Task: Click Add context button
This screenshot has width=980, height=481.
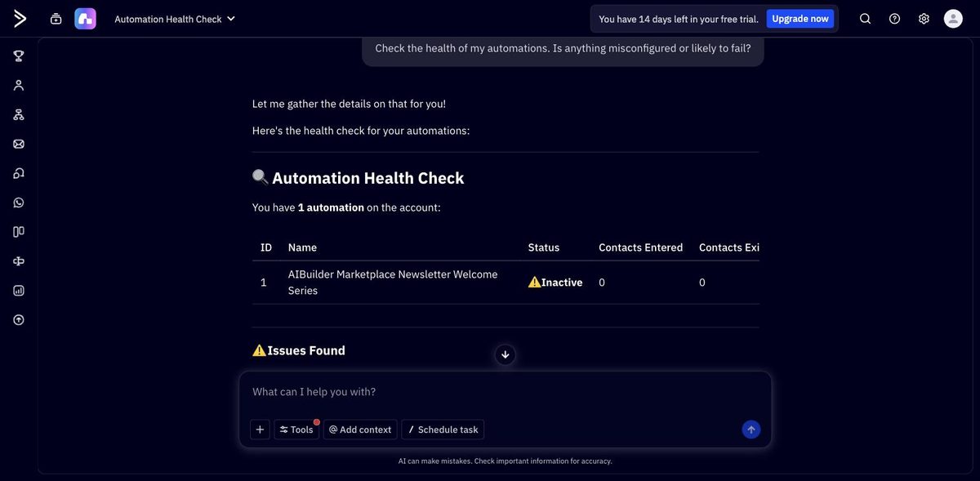Action: click(360, 430)
